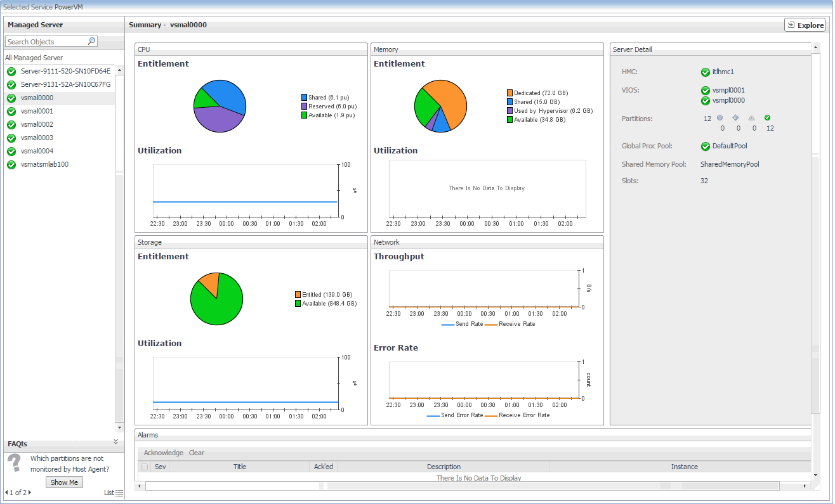Image resolution: width=835 pixels, height=504 pixels.
Task: Click the warning partitions triangle icon
Action: (751, 118)
